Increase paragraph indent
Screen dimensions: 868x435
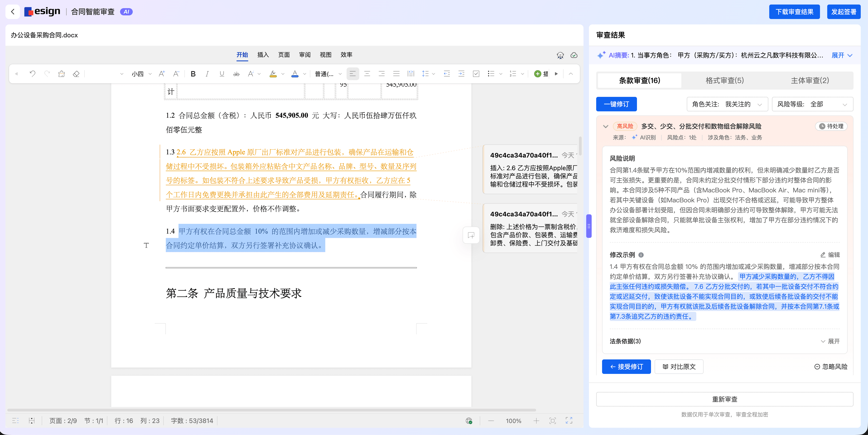pos(461,74)
